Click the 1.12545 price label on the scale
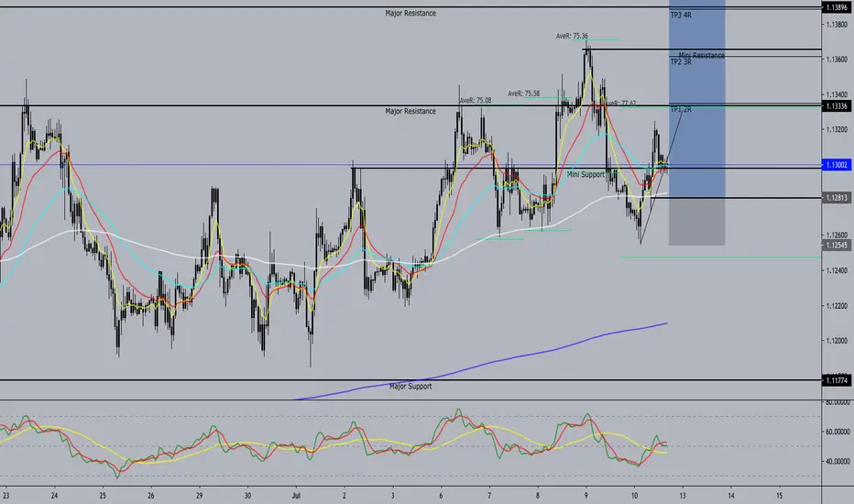The height and width of the screenshot is (504, 854). (836, 246)
